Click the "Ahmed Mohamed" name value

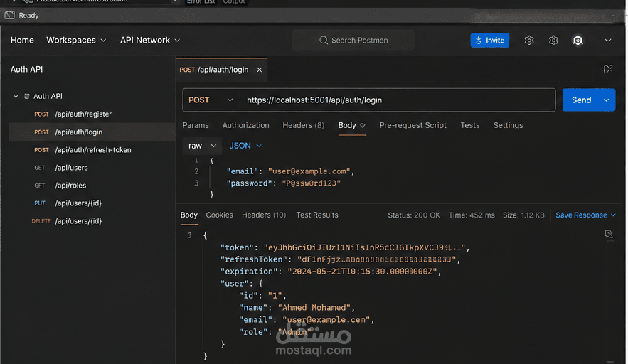(x=314, y=308)
